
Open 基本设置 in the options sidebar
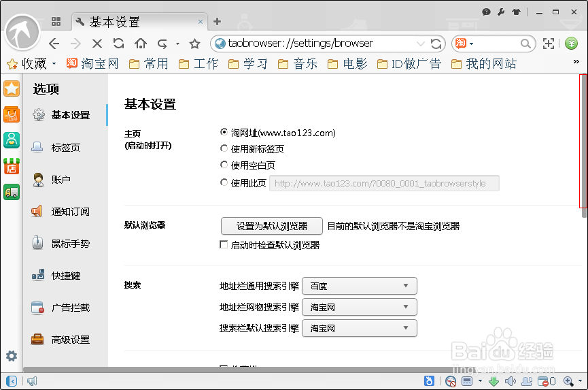[x=66, y=115]
